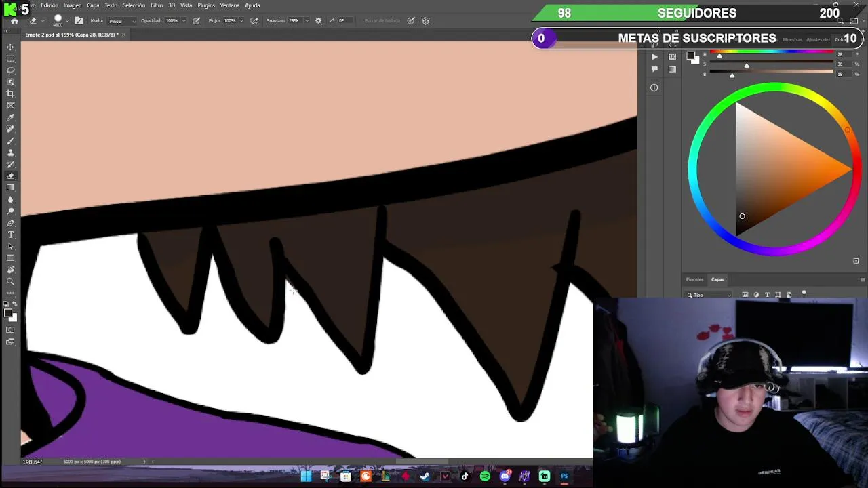Select the Gradient tool

coord(11,188)
